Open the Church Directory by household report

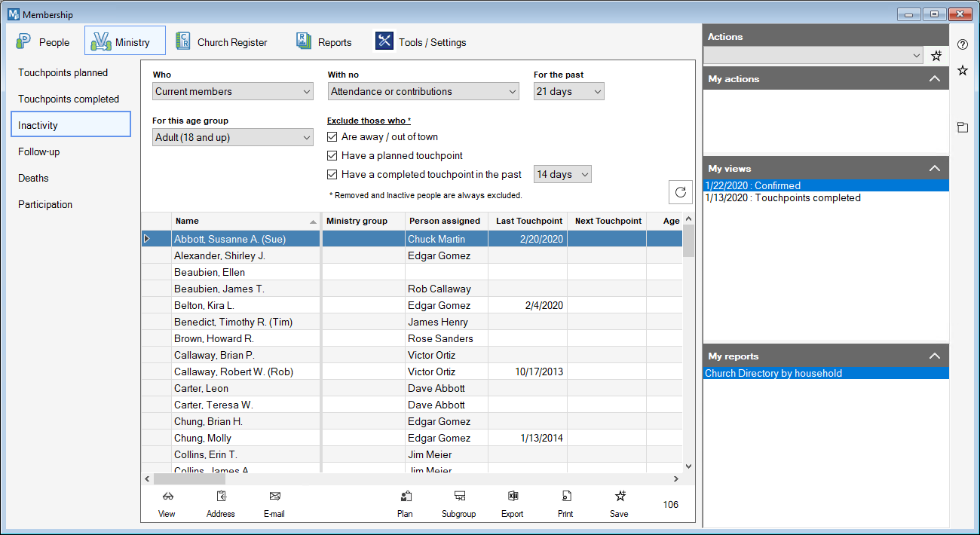[773, 374]
